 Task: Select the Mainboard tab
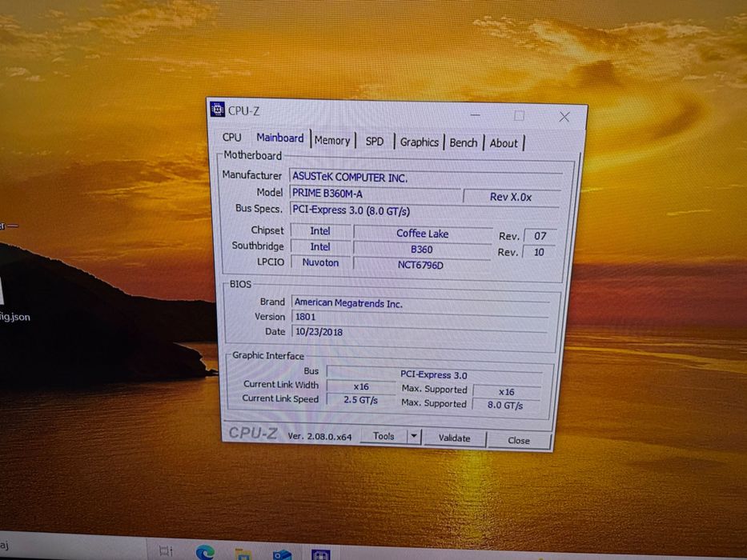coord(280,138)
